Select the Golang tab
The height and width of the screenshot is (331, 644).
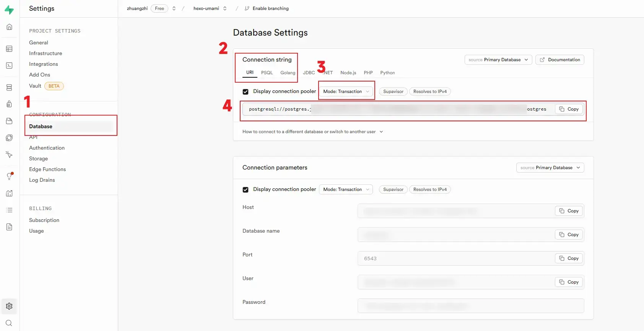[288, 73]
